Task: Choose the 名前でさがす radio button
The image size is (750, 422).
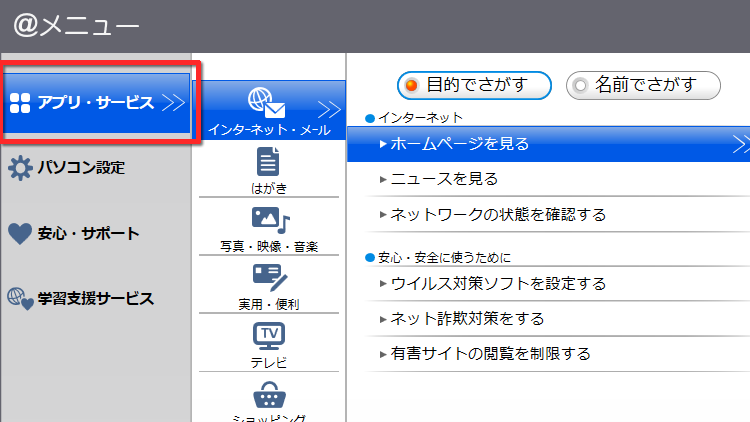Action: pos(643,85)
